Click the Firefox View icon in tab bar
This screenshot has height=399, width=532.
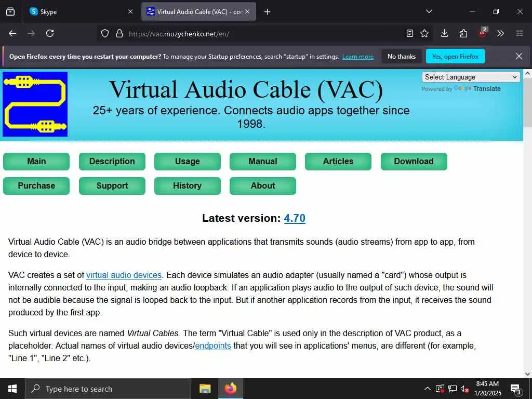tap(10, 12)
